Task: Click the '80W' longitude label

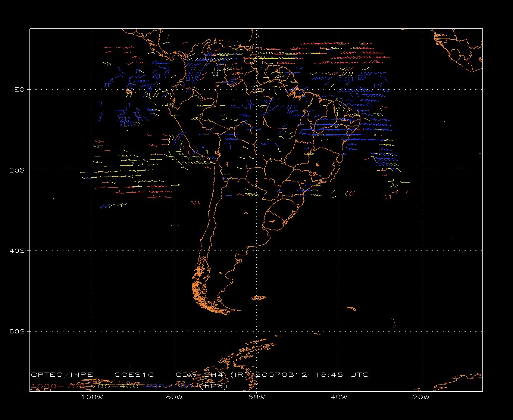Action: (x=174, y=397)
